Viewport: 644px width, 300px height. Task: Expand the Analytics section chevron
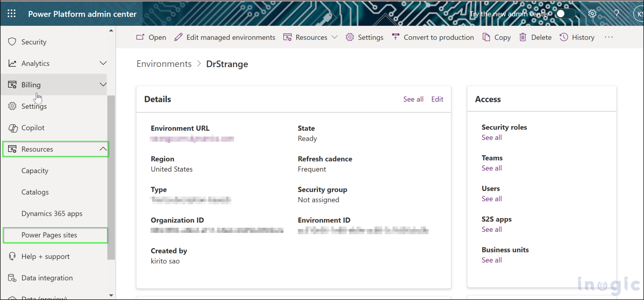tap(103, 63)
